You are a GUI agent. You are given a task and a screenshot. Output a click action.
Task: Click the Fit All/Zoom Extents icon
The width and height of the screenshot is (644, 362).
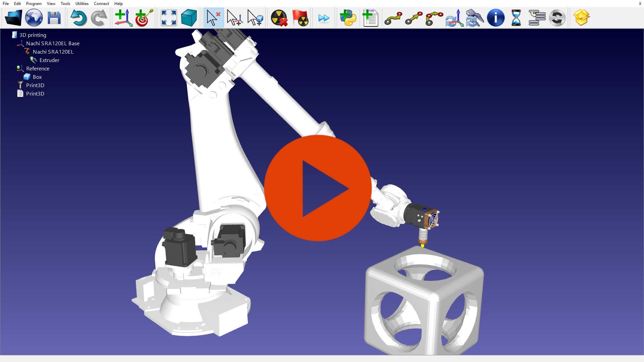168,17
